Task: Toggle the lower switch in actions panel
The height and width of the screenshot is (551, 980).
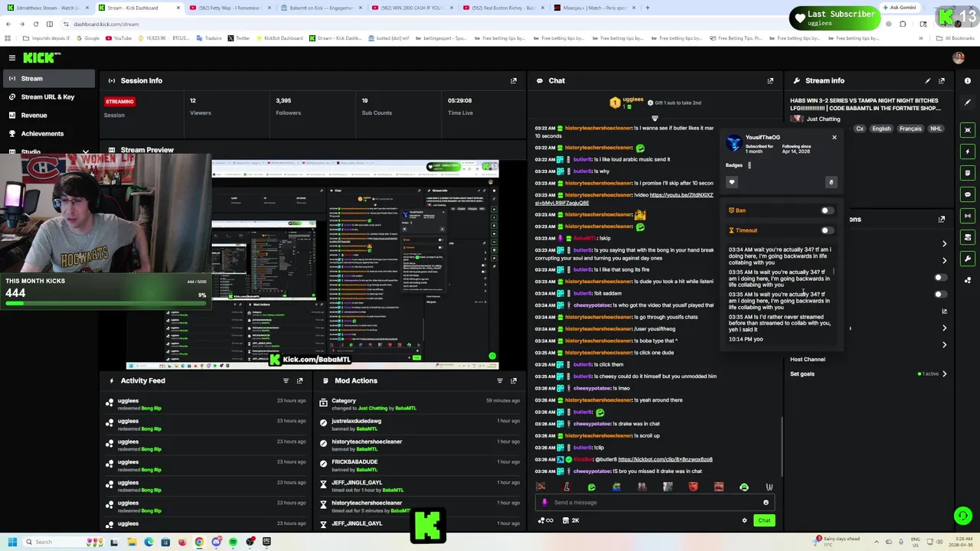Action: tap(940, 294)
